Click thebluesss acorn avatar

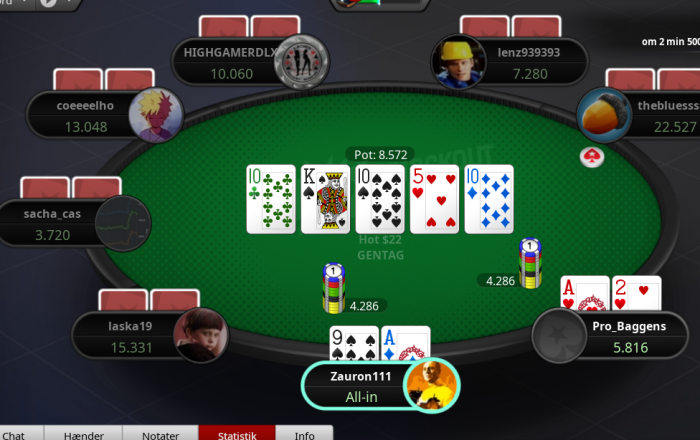tap(604, 115)
